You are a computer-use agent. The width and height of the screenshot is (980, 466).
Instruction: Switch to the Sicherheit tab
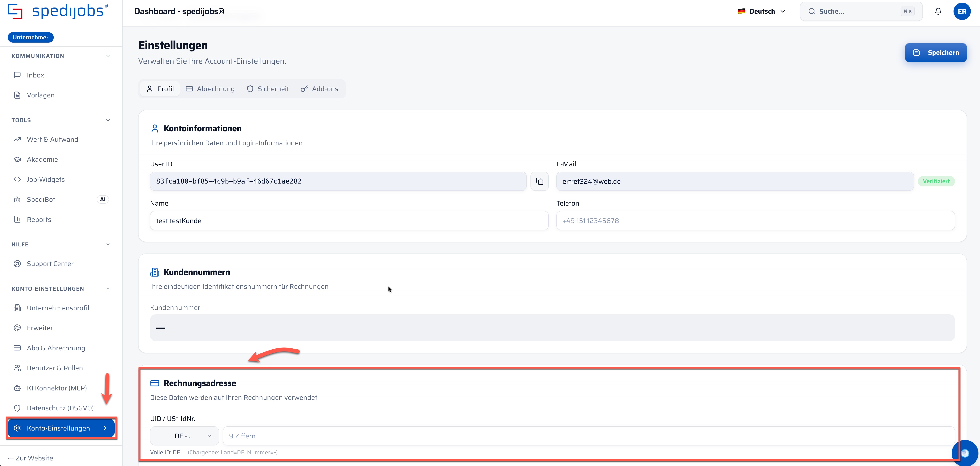(x=268, y=89)
